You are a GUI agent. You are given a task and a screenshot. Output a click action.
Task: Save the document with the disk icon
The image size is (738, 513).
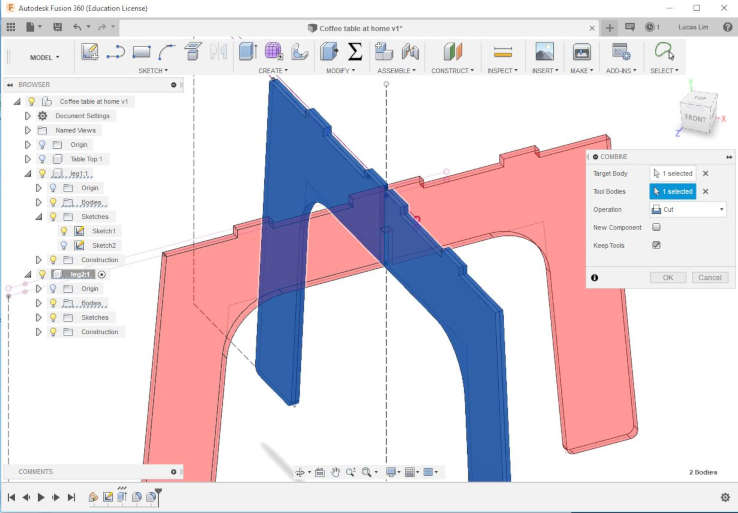pyautogui.click(x=57, y=27)
